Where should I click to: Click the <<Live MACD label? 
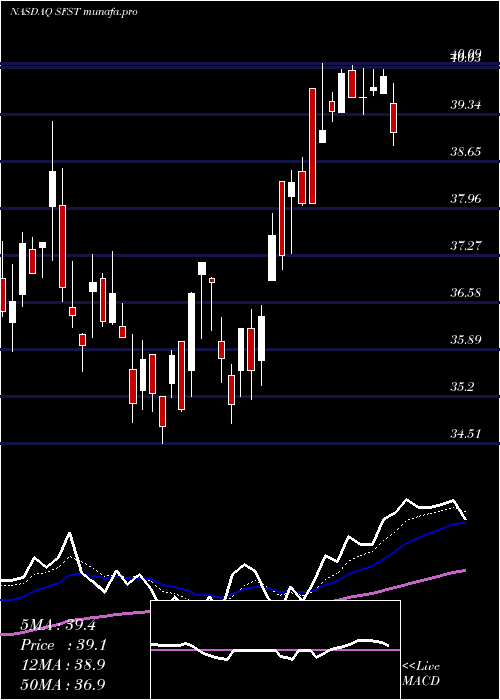point(421,674)
